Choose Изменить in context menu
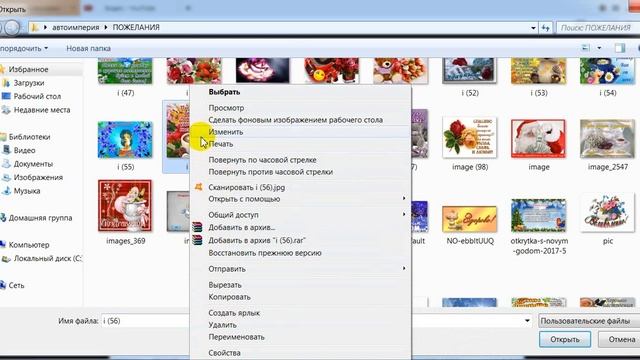 pos(226,132)
